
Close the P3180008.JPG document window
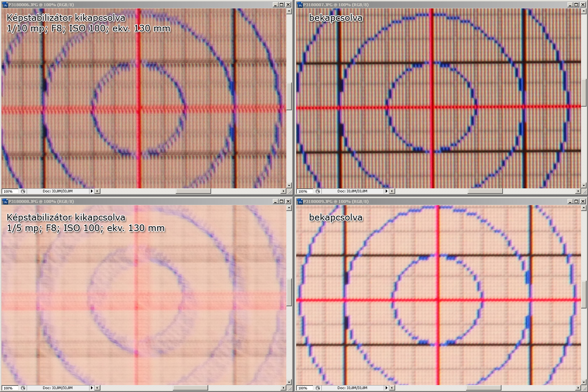pos(288,201)
